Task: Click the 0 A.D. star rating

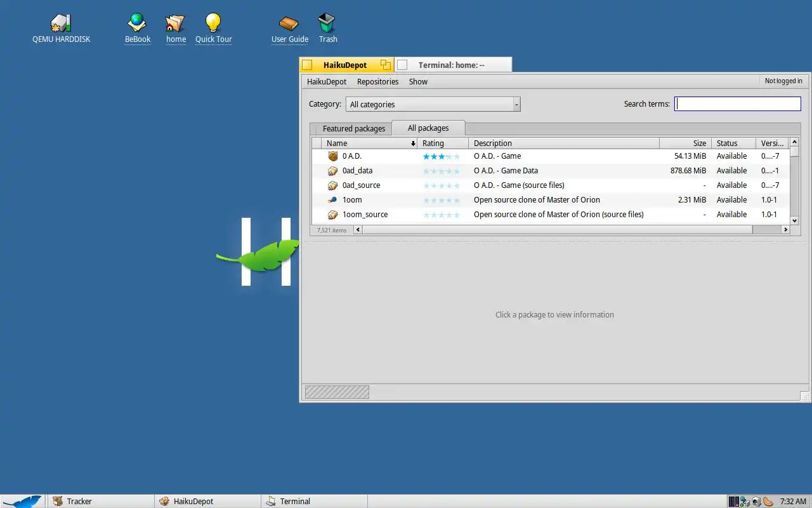Action: 441,156
